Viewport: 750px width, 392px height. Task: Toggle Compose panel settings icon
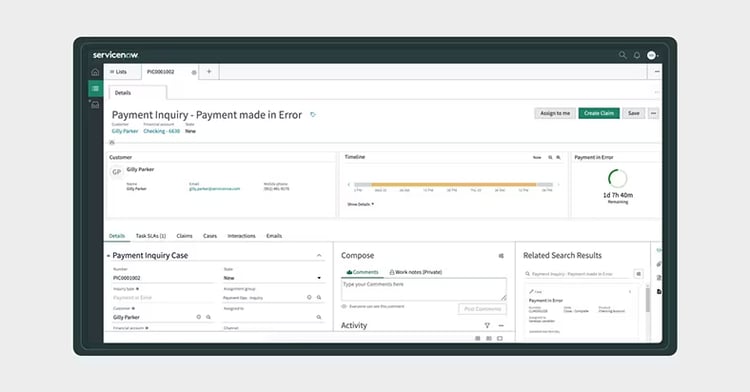point(501,256)
